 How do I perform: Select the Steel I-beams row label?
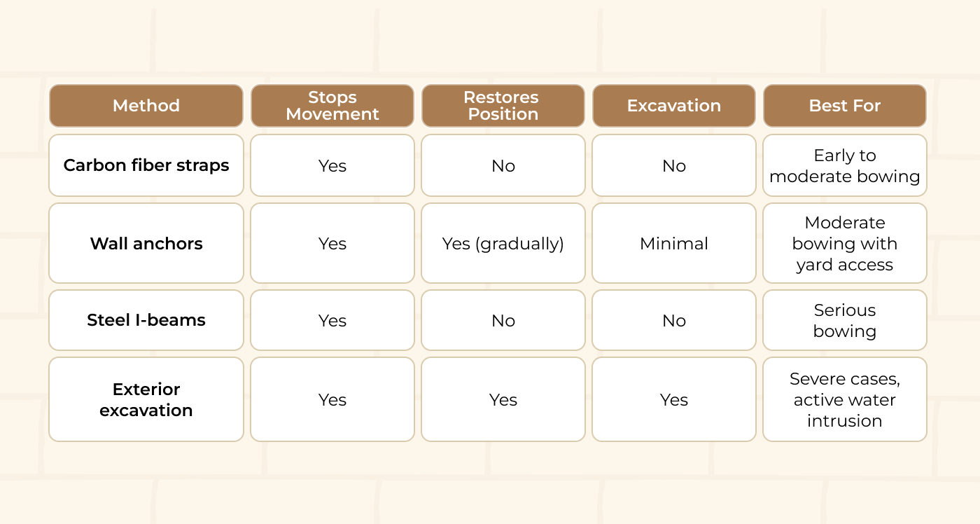146,320
